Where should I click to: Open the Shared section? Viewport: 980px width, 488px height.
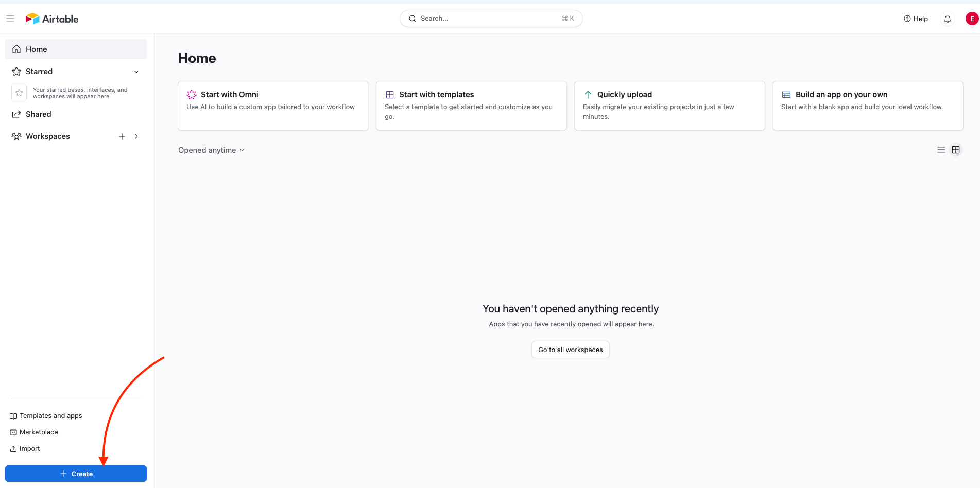pyautogui.click(x=38, y=114)
